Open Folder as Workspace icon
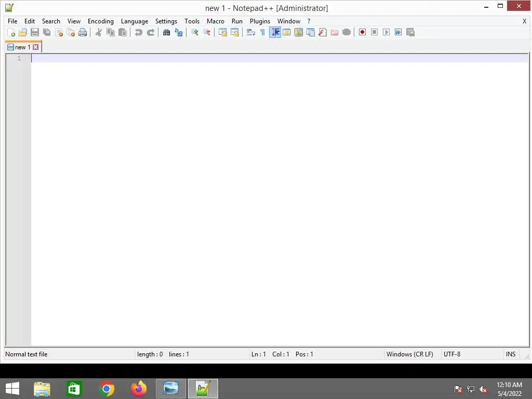 pos(335,32)
